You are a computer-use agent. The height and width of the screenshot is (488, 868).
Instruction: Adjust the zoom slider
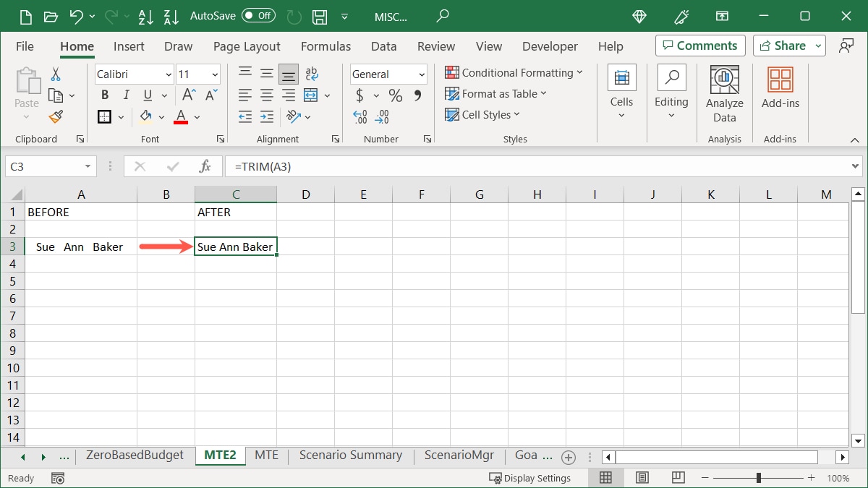pyautogui.click(x=757, y=477)
